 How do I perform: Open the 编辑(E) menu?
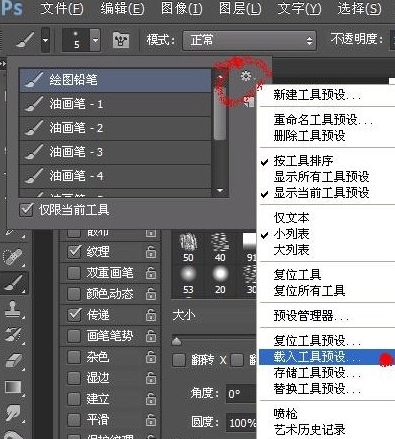pos(122,8)
